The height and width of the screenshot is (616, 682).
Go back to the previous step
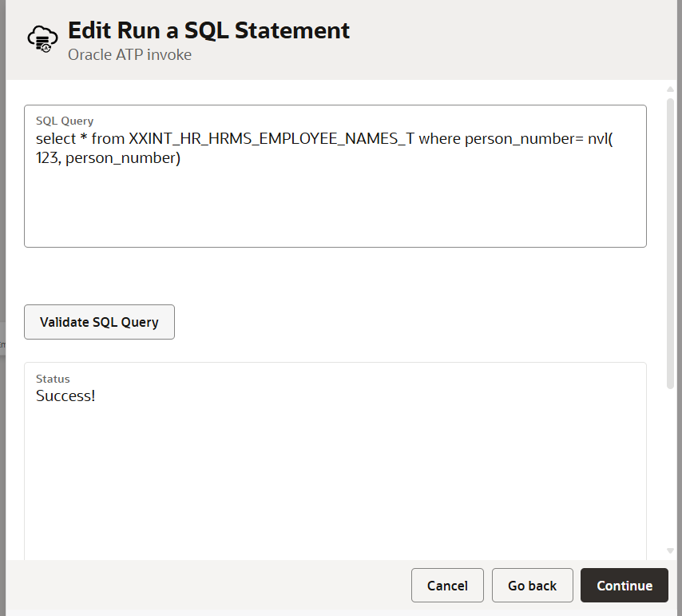(532, 585)
